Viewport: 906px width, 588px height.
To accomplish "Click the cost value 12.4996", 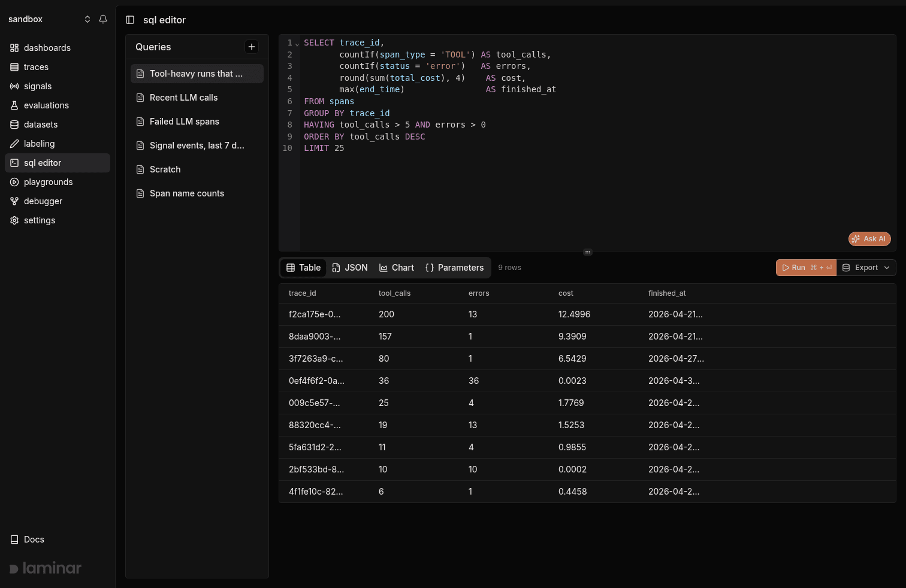I will [574, 314].
